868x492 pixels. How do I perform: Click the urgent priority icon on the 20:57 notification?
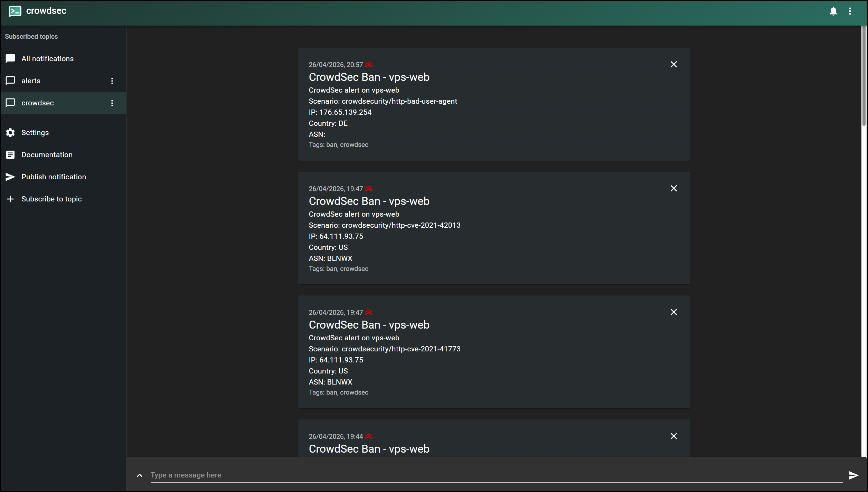[369, 65]
